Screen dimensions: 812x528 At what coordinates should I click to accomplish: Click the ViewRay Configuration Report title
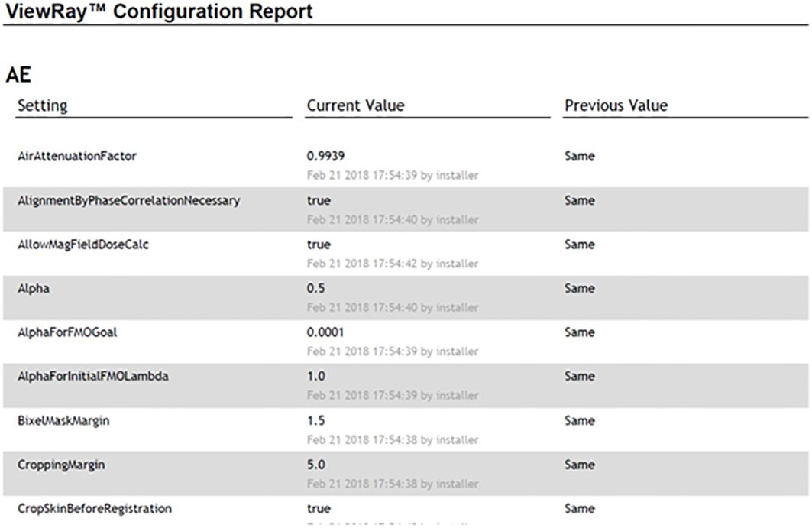159,11
